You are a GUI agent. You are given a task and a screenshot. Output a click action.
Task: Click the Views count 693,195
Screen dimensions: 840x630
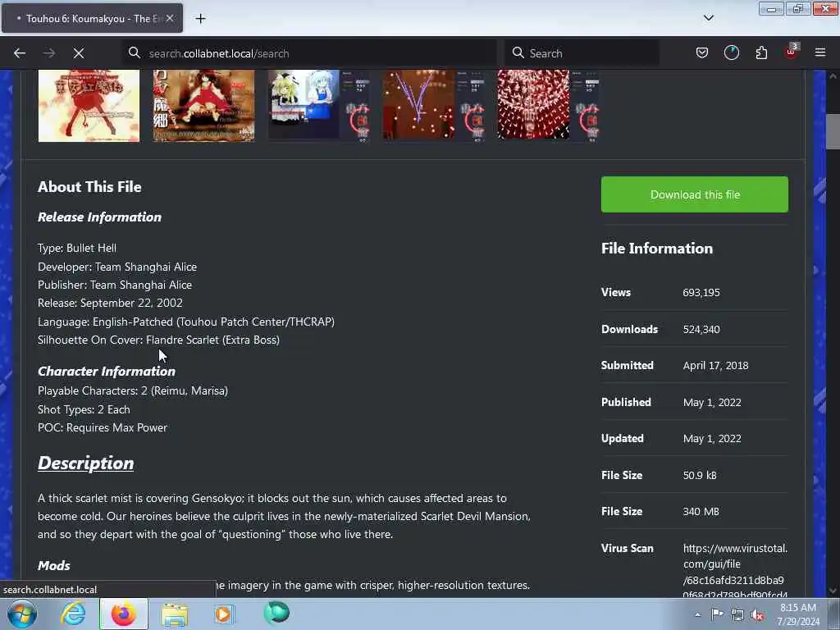701,293
